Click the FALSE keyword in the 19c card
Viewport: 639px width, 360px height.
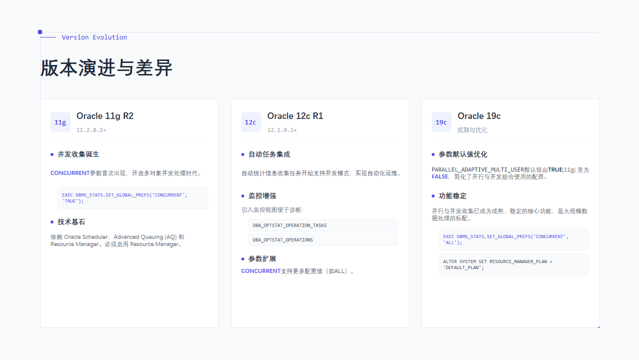[440, 177]
